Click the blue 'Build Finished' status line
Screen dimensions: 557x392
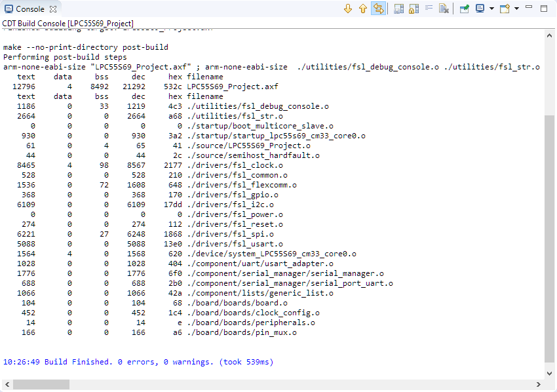click(138, 362)
